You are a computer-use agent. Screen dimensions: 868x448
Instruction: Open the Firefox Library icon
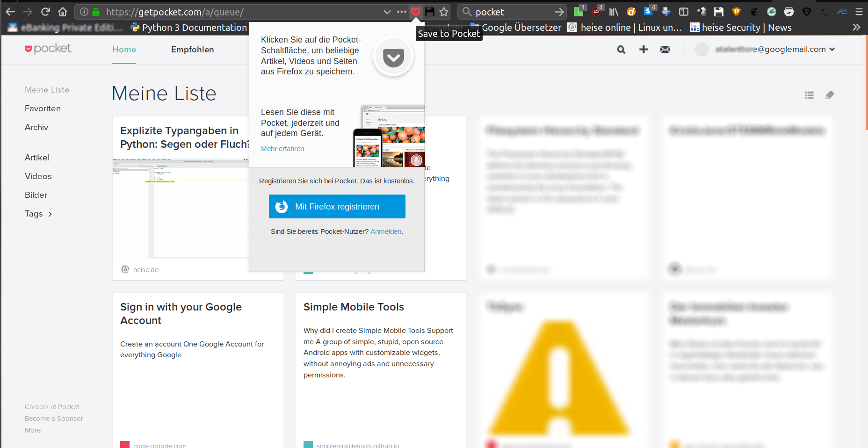coord(614,12)
